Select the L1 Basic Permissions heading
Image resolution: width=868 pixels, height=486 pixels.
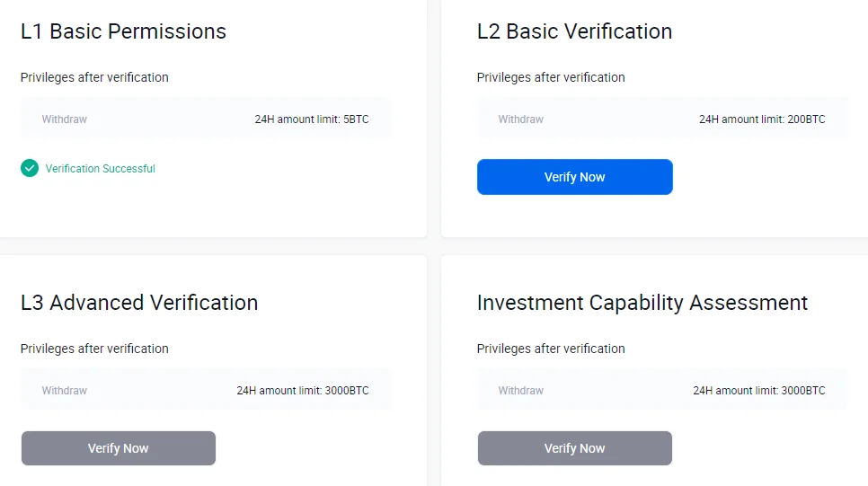[x=123, y=31]
